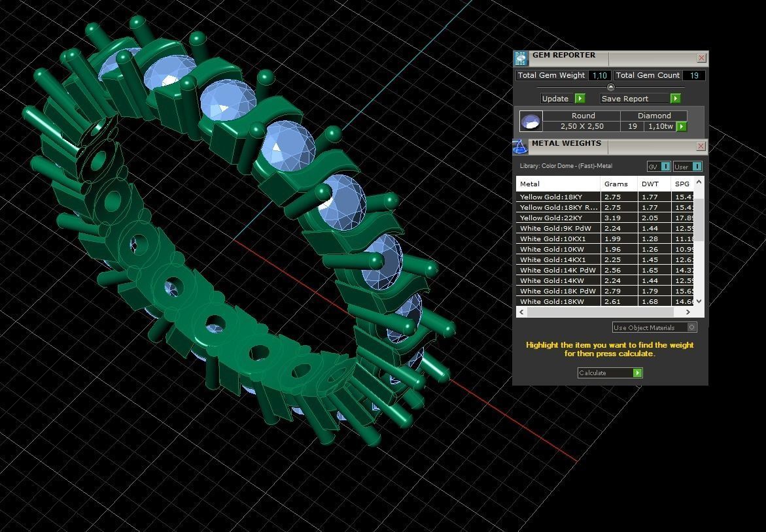The height and width of the screenshot is (532, 766).
Task: Click the Metal Weights flask icon
Action: [x=520, y=146]
